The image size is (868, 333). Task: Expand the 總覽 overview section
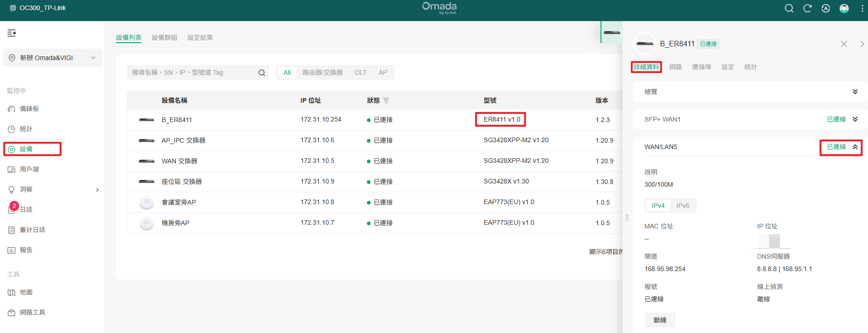[x=855, y=92]
